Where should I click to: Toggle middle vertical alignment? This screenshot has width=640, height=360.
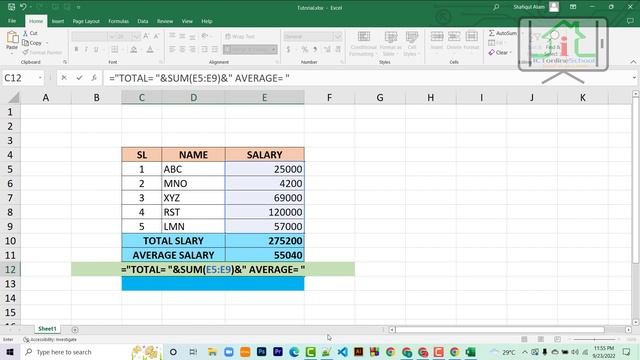182,36
